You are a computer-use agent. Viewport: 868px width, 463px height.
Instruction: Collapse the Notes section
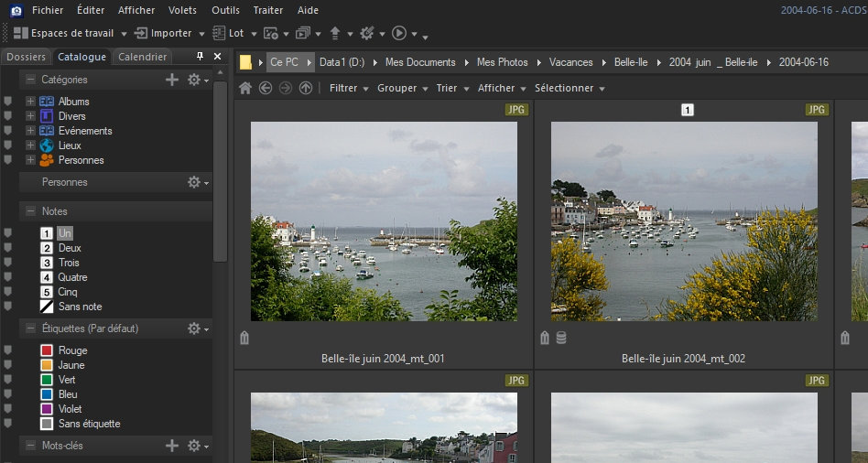30,211
